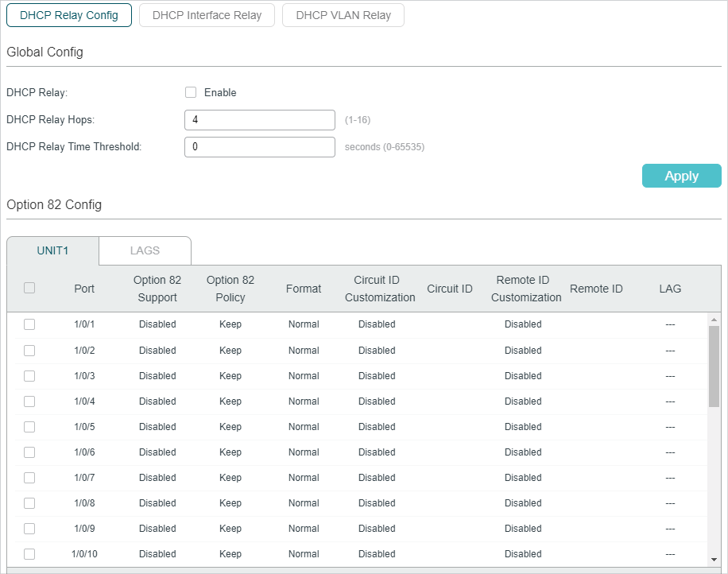Select the UNIT1 tab
Image resolution: width=728 pixels, height=574 pixels.
point(53,250)
